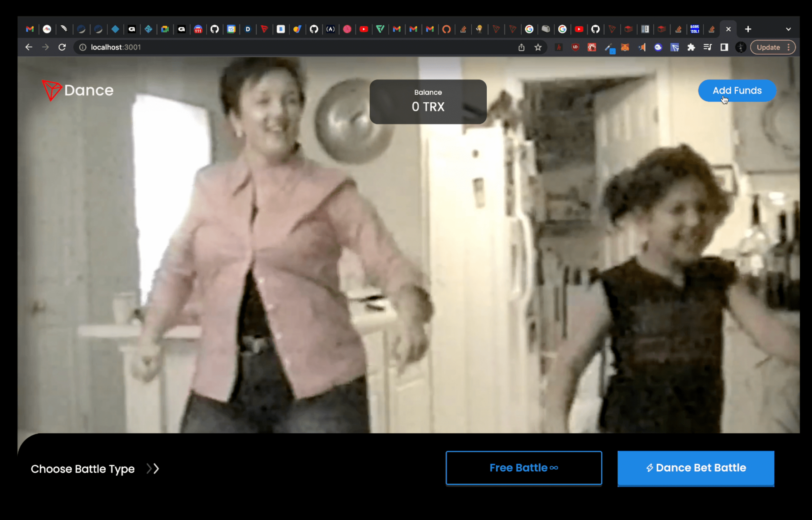Bookmark this page with the star icon

(x=538, y=47)
